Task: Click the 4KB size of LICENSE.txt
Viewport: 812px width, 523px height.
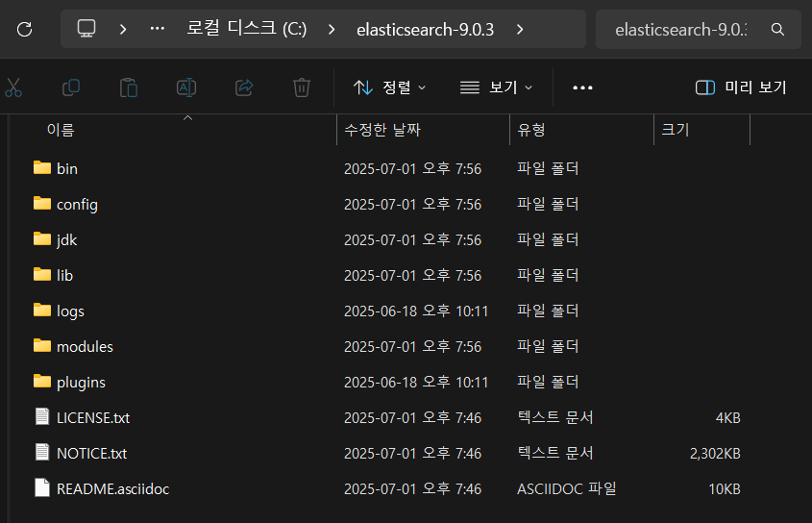Action: 728,418
